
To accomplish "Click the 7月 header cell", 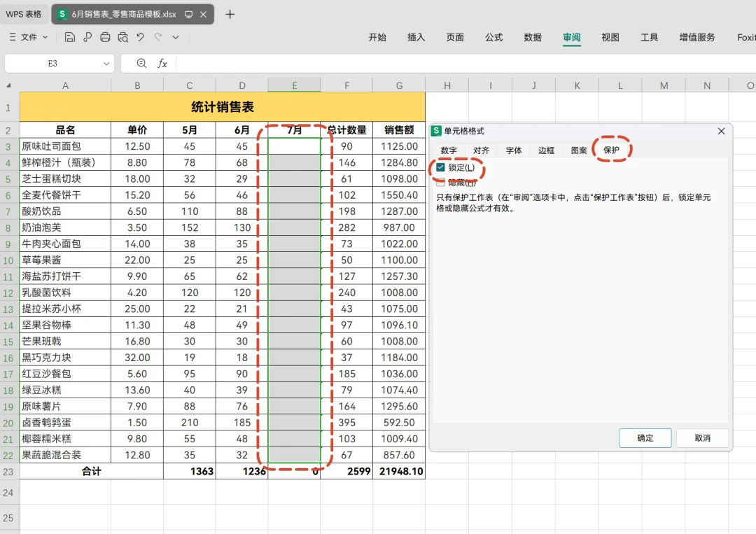I will coord(294,129).
